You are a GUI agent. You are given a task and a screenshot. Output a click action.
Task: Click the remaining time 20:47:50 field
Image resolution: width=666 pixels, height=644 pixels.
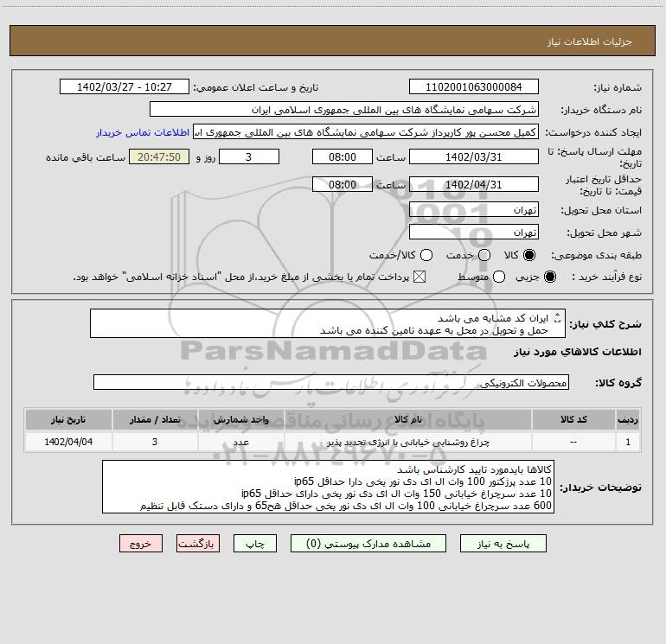tap(159, 157)
